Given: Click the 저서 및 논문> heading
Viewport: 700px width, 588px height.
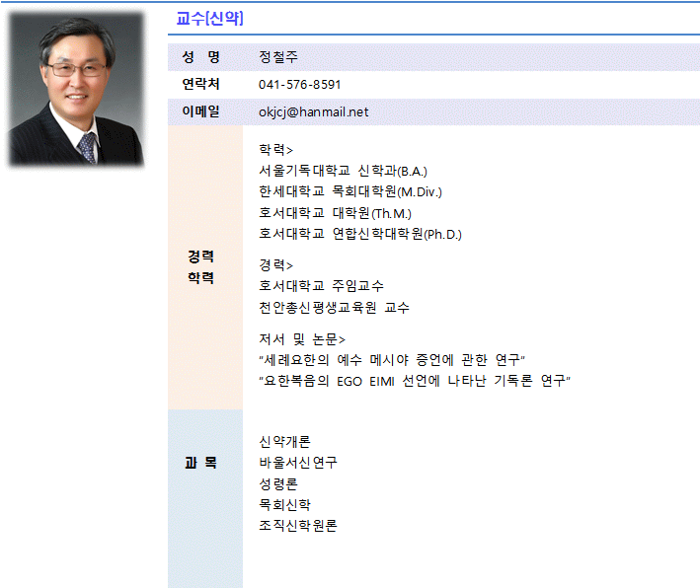Looking at the screenshot, I should point(302,339).
